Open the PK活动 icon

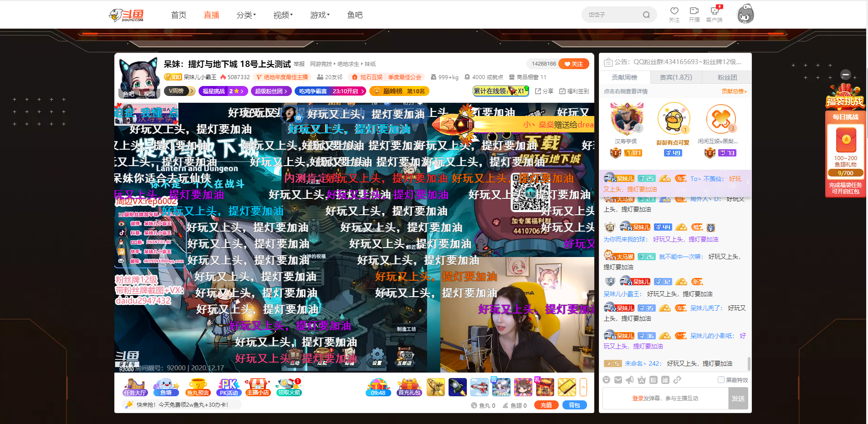click(229, 387)
